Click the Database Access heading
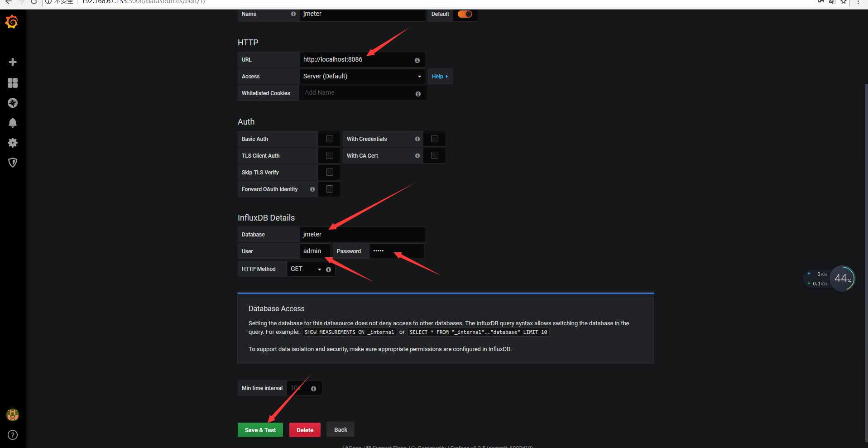 point(276,309)
